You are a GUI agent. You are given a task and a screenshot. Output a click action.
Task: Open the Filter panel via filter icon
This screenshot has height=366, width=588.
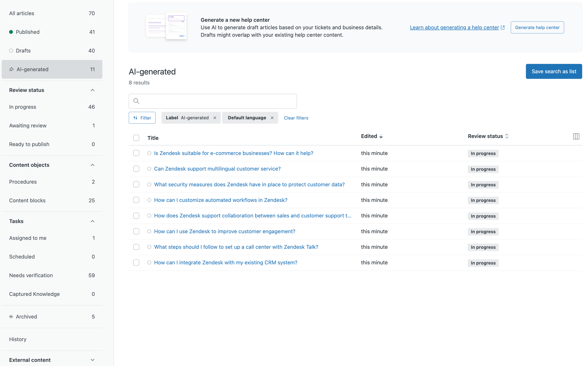coord(135,118)
